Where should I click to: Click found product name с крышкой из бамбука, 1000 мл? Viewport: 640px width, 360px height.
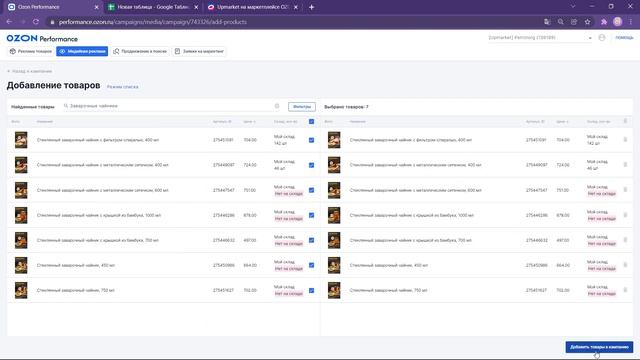[99, 215]
